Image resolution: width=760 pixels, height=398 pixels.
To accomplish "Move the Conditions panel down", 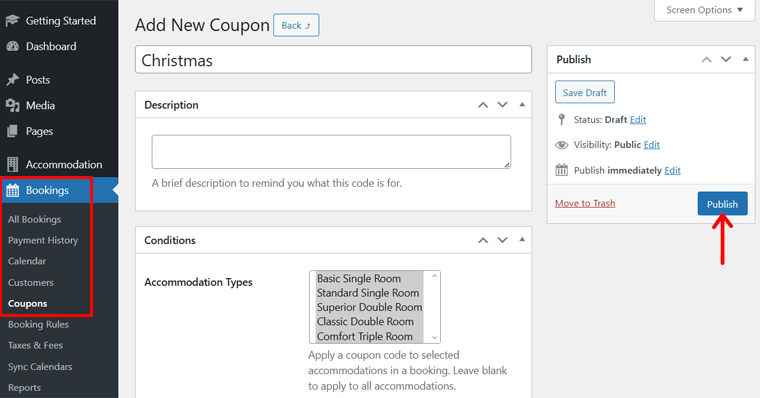I will tap(503, 240).
